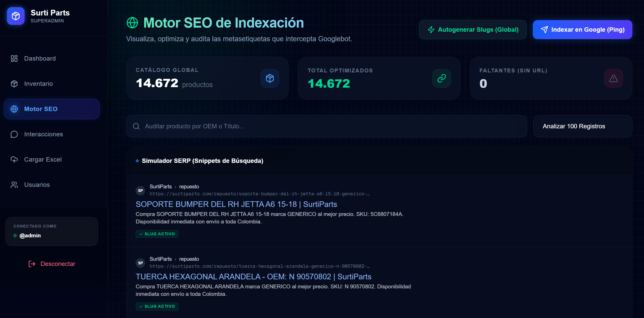The width and height of the screenshot is (644, 318).
Task: Click the Cargar Excel upload icon
Action: click(14, 159)
